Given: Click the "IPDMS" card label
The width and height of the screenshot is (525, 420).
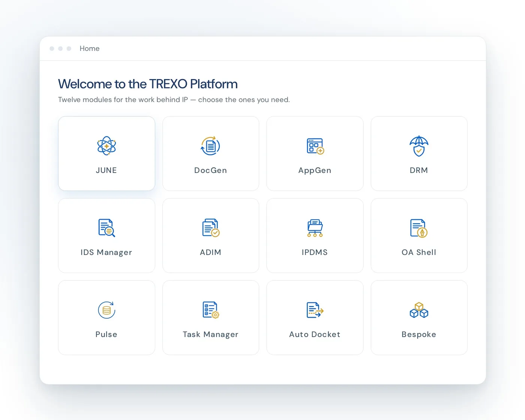Looking at the screenshot, I should coord(315,252).
